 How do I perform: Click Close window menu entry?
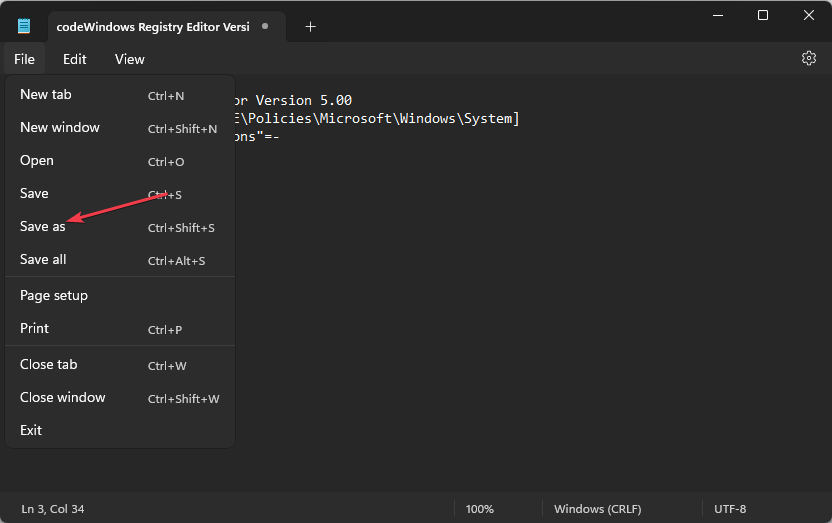point(63,398)
